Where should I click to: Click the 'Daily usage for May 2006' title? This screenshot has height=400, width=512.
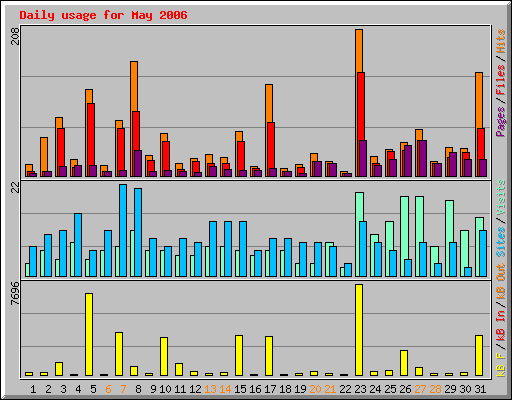103,15
